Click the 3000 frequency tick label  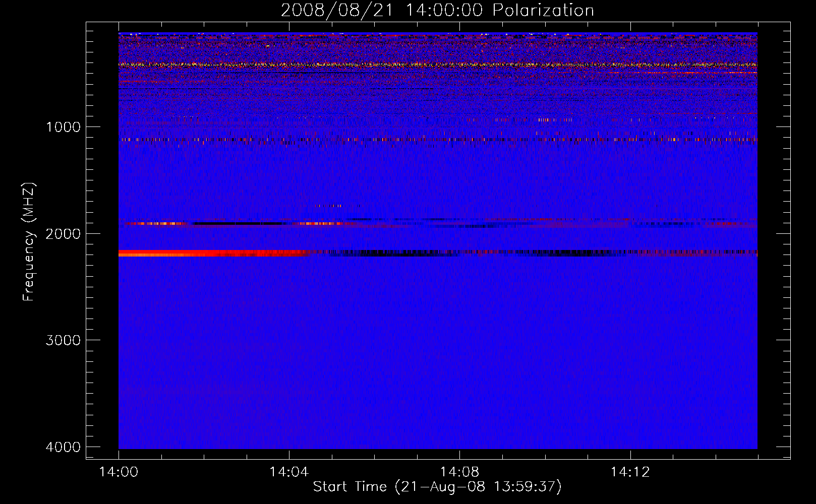tap(64, 340)
